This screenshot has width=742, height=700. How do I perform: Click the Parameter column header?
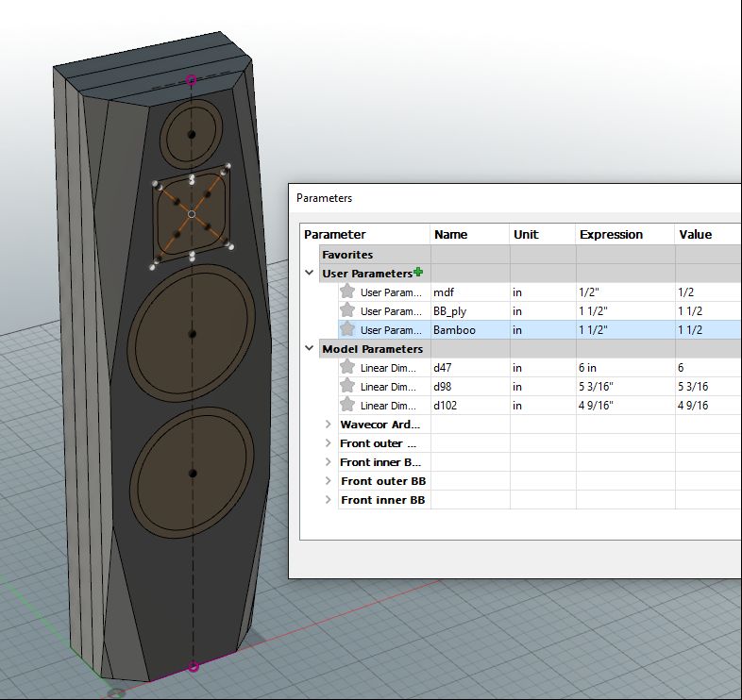point(364,235)
